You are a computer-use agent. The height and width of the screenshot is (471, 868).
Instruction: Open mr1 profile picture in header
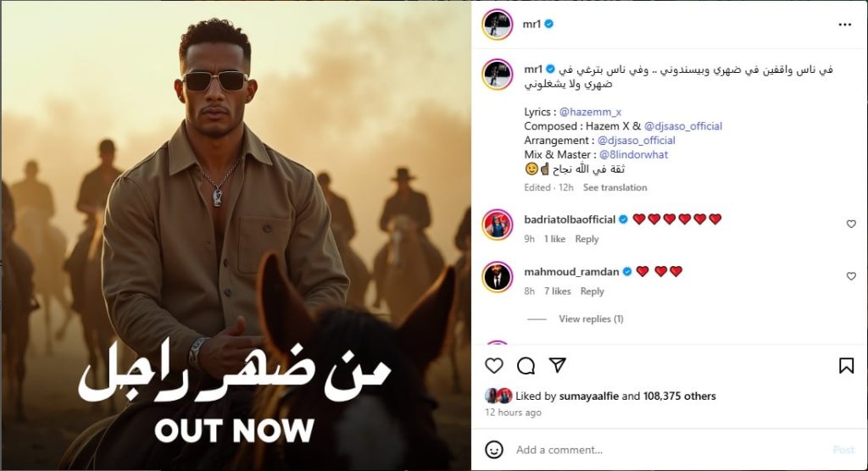[x=497, y=25]
